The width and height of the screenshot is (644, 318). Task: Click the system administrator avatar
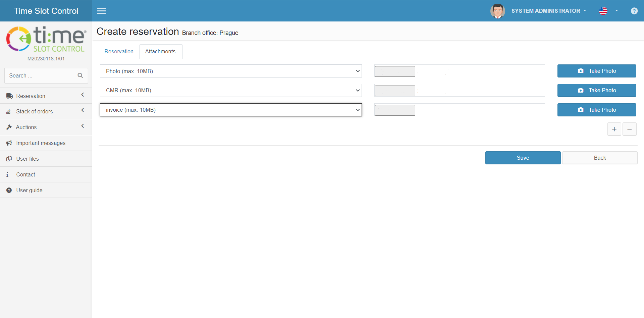pyautogui.click(x=497, y=11)
